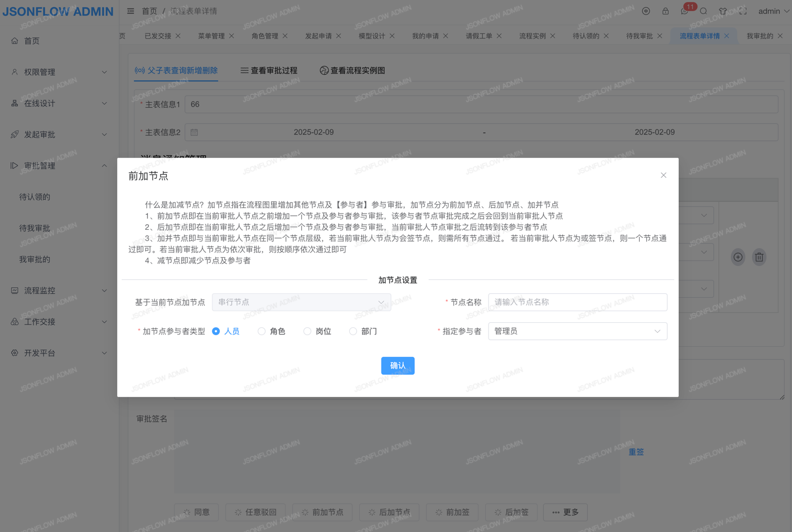Click the 重签 re-sign link
The image size is (792, 532).
click(636, 452)
